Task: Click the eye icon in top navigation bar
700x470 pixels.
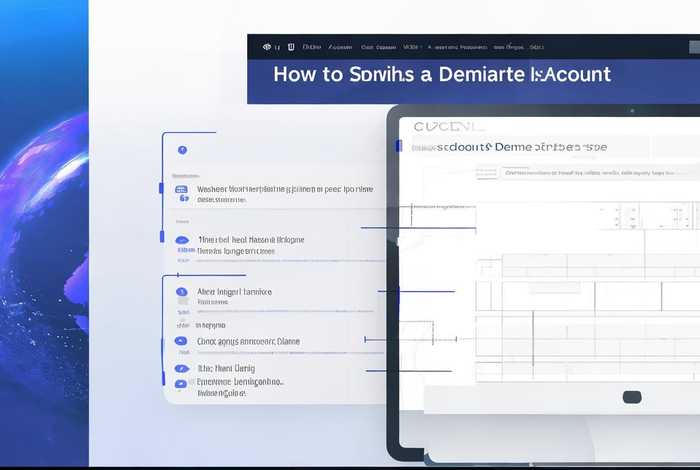Action: (267, 47)
